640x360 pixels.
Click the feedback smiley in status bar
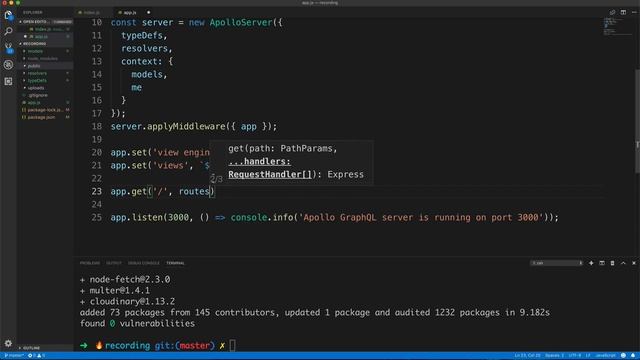pyautogui.click(x=623, y=356)
